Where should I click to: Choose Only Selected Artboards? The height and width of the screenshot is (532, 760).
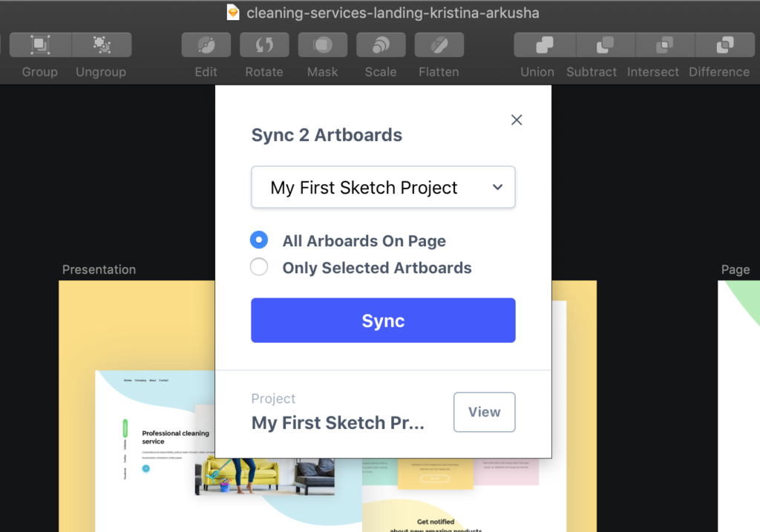point(258,266)
